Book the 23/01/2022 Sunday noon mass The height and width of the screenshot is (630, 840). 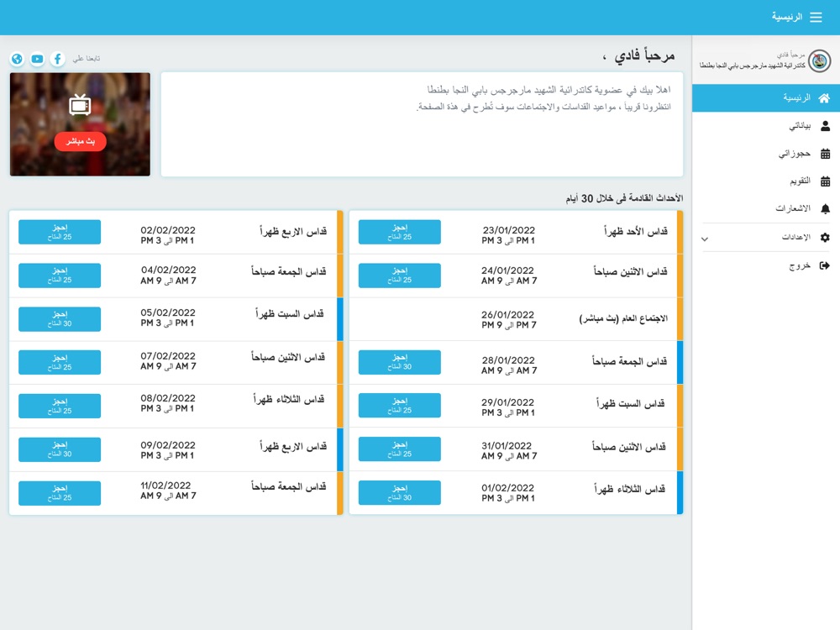[x=400, y=232]
